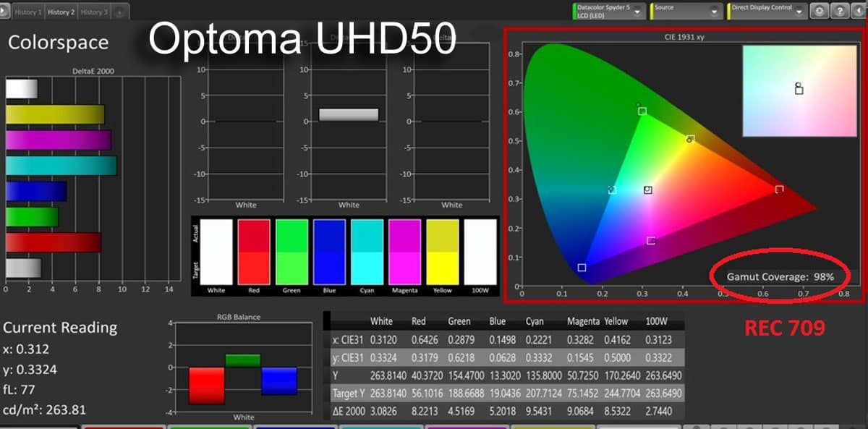Click the 8.2213 value in ΔE 2000 row

(425, 412)
